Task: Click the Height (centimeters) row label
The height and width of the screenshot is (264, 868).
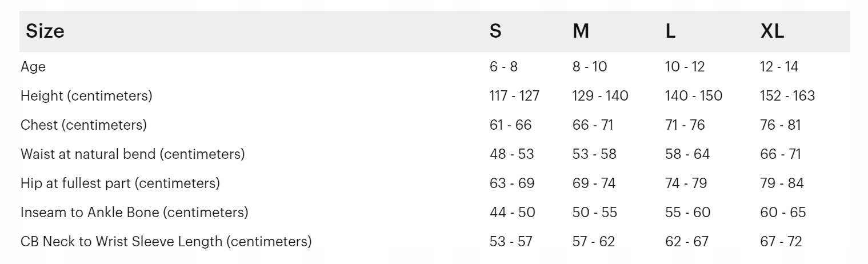Action: coord(86,95)
